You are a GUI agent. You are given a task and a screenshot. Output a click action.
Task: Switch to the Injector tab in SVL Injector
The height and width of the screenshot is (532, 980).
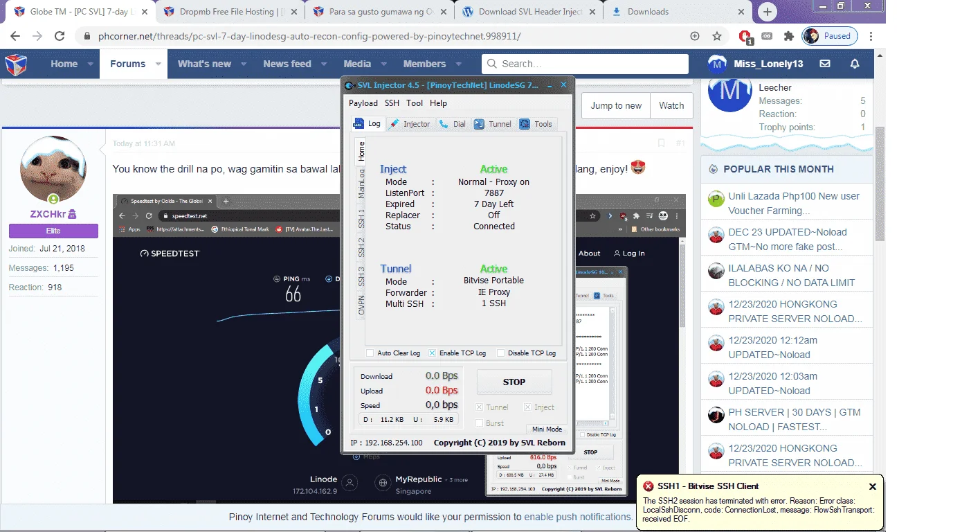tap(410, 124)
